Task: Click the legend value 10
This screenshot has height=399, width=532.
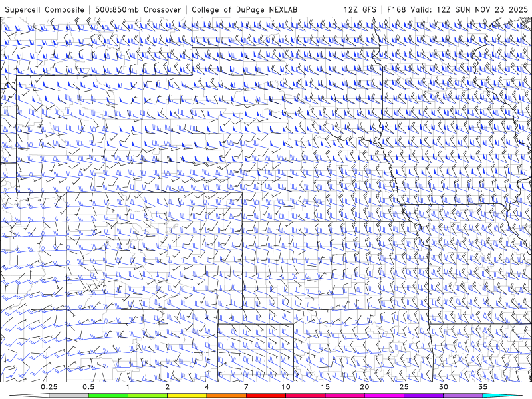Action: tap(286, 387)
